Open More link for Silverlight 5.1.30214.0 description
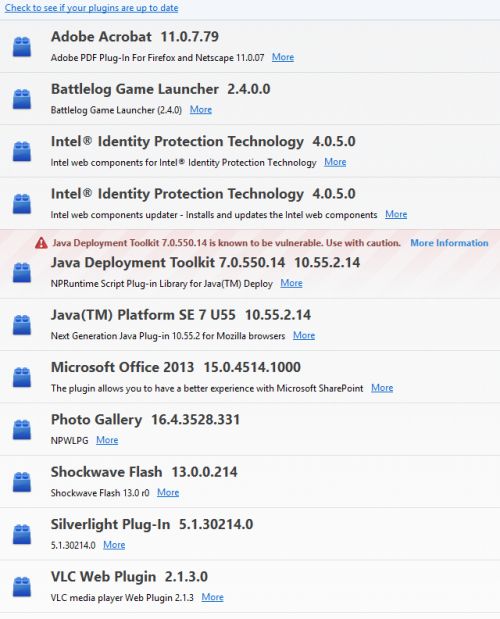Screen dimensions: 500x619 click(x=114, y=545)
